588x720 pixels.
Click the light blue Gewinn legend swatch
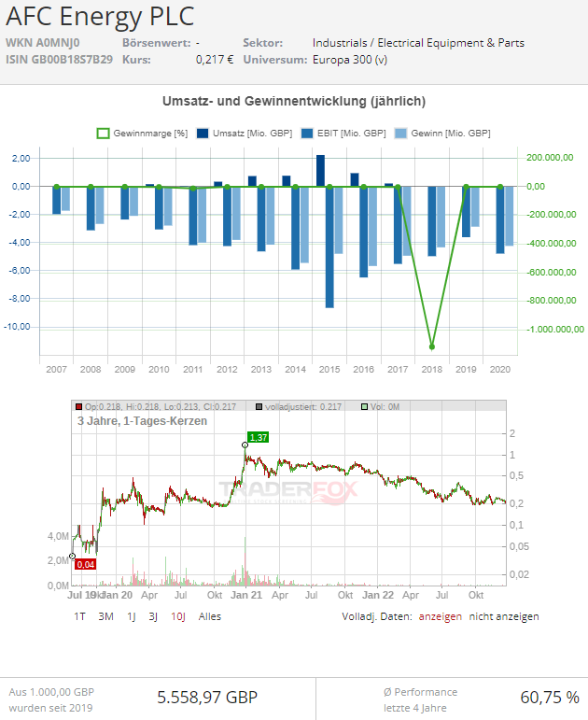[400, 134]
